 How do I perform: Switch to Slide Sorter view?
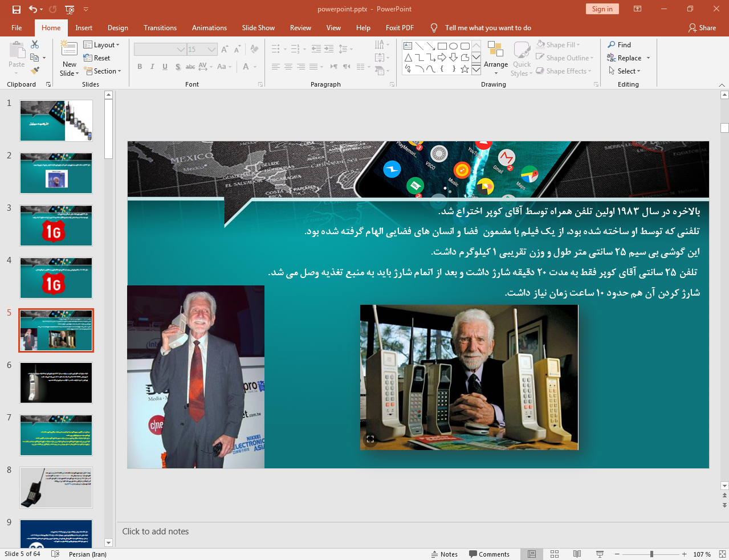(x=555, y=554)
